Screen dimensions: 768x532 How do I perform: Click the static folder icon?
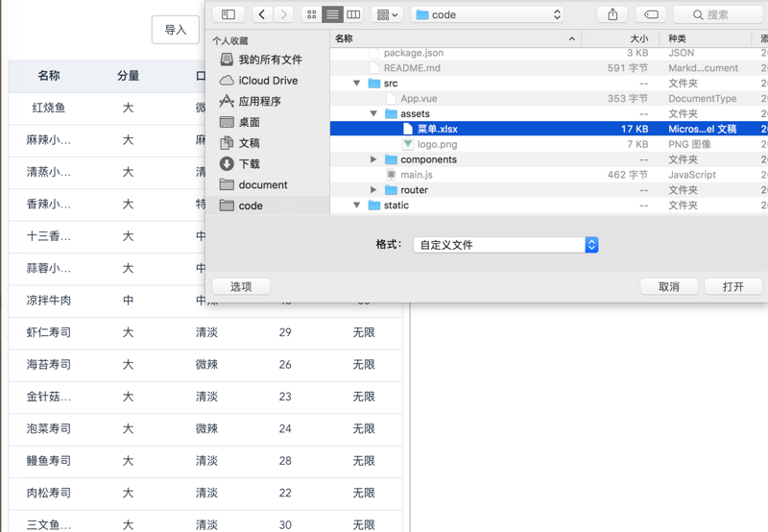point(374,206)
